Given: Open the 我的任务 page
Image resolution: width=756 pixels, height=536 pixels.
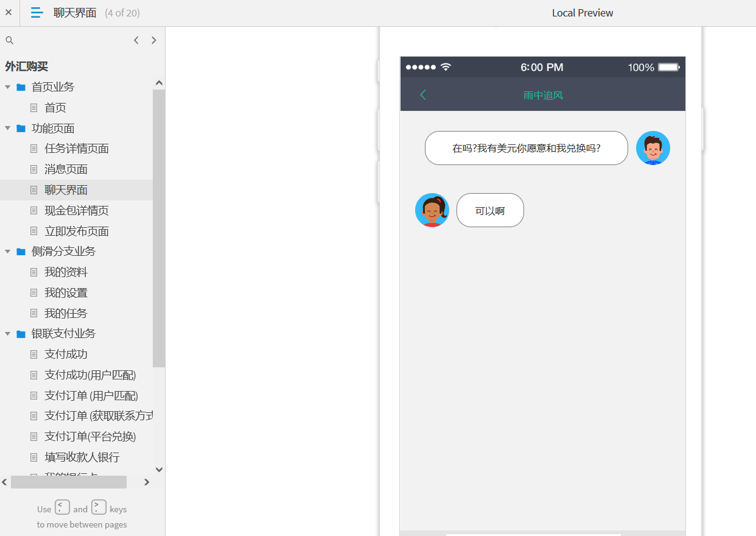Looking at the screenshot, I should [66, 314].
